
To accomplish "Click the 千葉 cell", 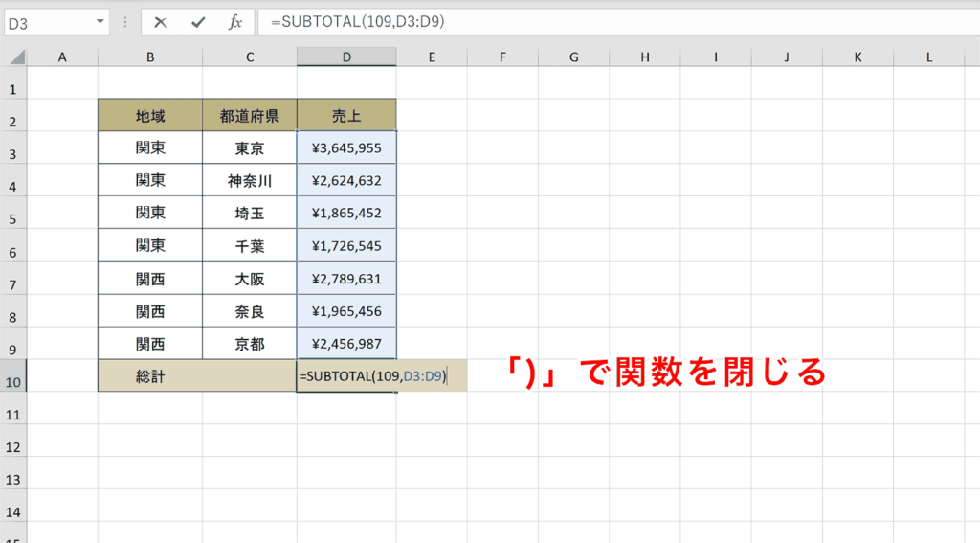I will (x=250, y=246).
